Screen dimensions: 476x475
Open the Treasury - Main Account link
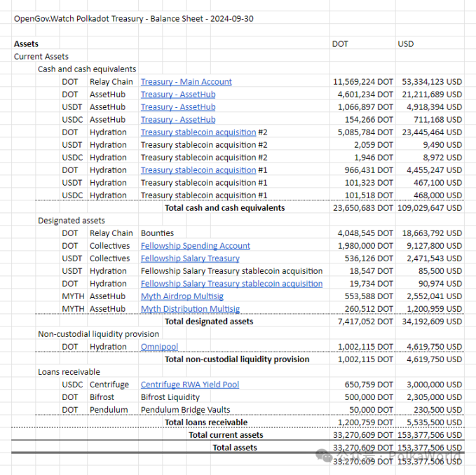(x=186, y=82)
